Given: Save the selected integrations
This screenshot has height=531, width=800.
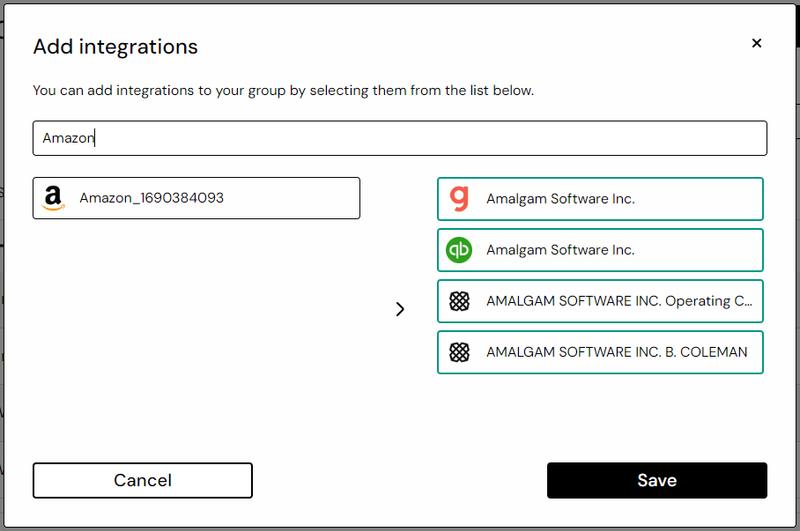Looking at the screenshot, I should click(x=657, y=481).
